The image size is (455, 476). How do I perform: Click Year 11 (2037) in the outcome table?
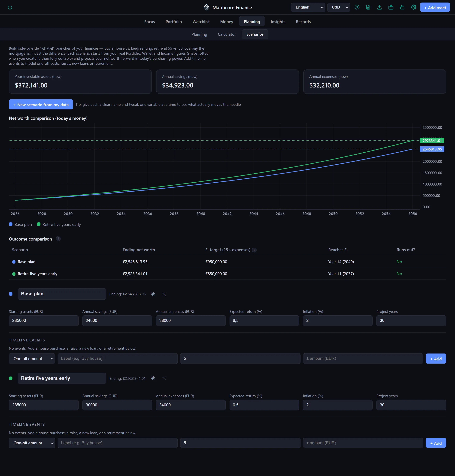pyautogui.click(x=341, y=274)
